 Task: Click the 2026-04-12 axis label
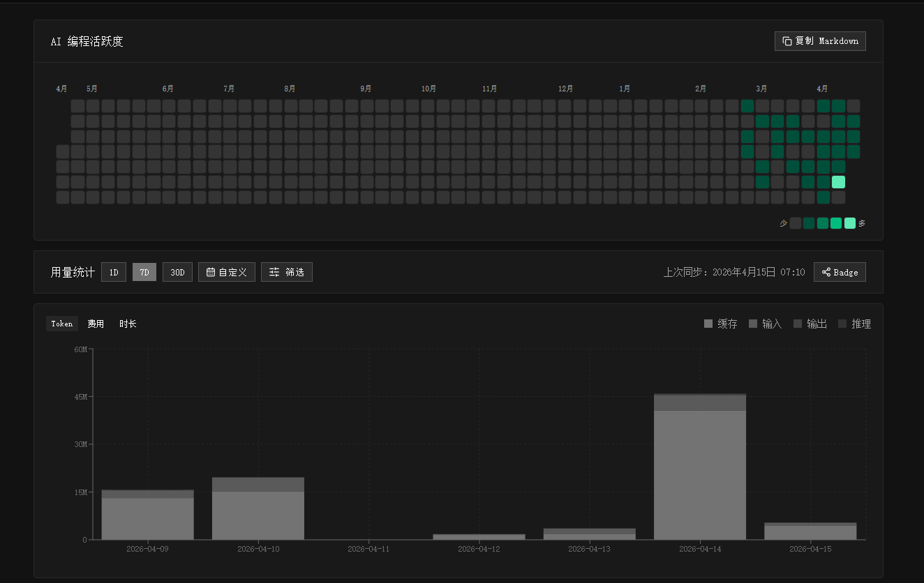479,549
